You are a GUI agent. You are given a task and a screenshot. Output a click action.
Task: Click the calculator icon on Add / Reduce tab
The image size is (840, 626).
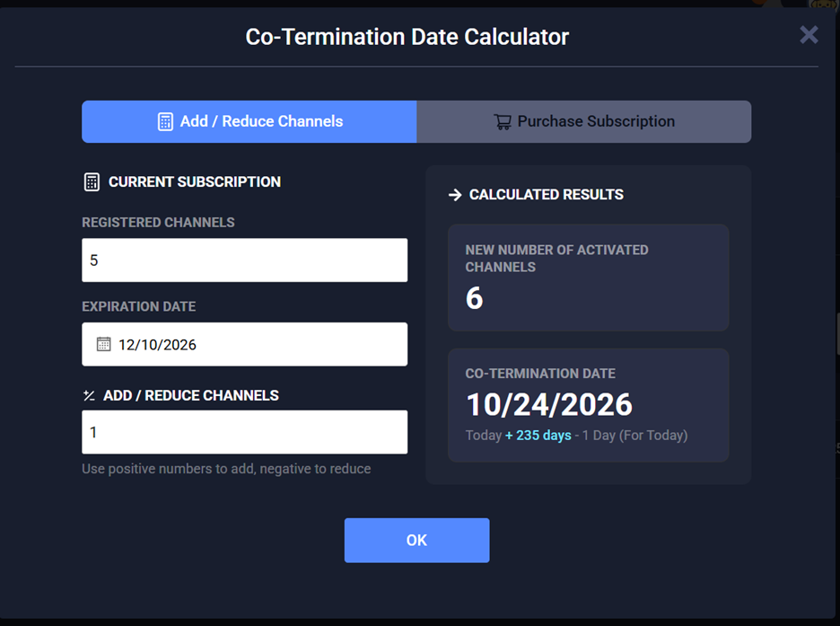point(165,121)
